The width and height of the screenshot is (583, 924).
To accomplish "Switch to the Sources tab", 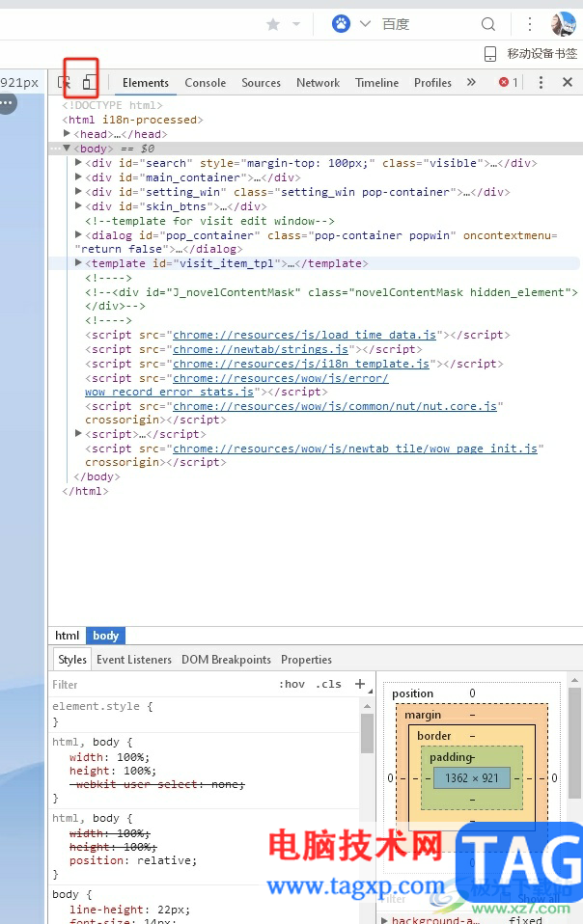I will [x=262, y=83].
